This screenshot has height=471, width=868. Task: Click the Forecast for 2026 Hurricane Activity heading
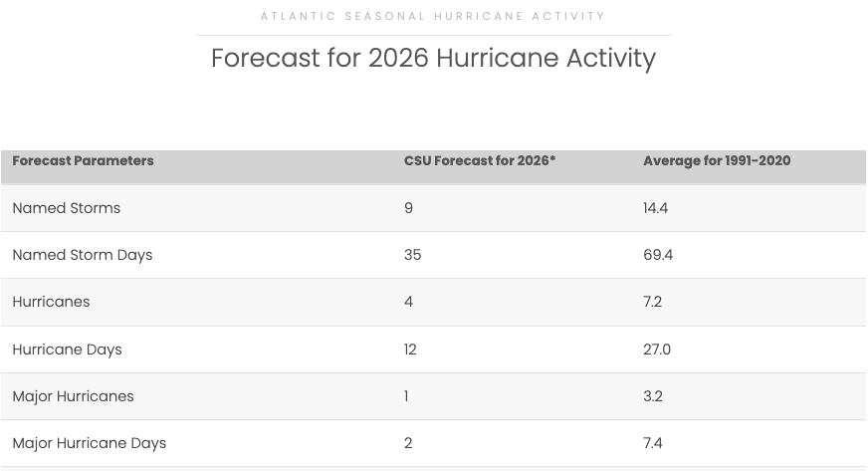click(x=433, y=59)
